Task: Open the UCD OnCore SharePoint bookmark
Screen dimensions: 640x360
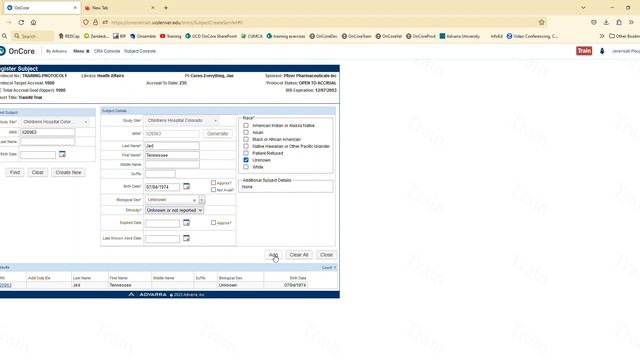Action: [x=211, y=36]
